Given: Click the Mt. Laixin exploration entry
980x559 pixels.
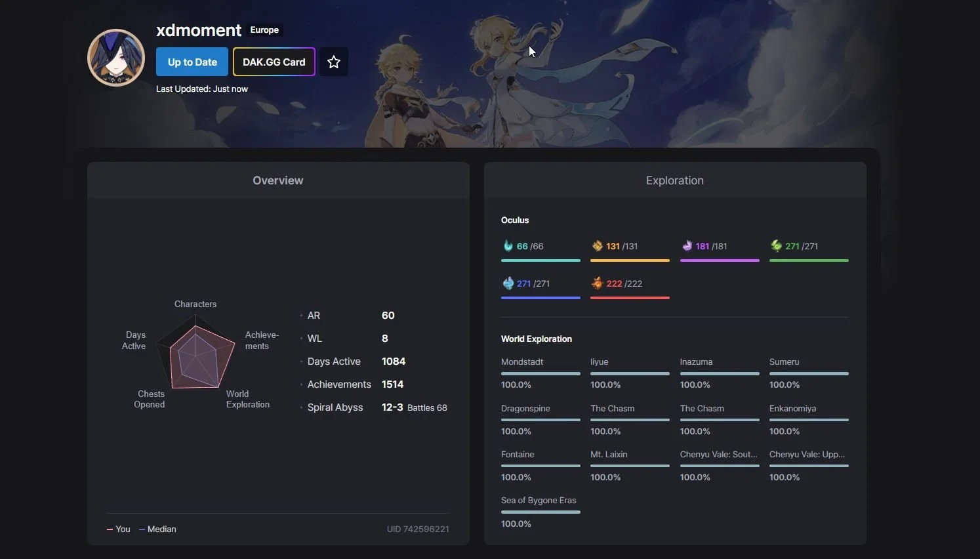Looking at the screenshot, I should [630, 466].
